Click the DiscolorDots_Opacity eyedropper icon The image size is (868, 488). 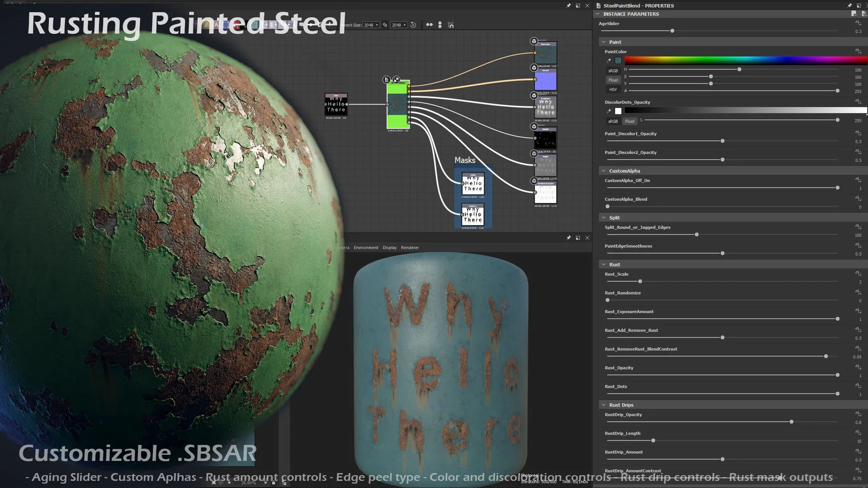[609, 111]
